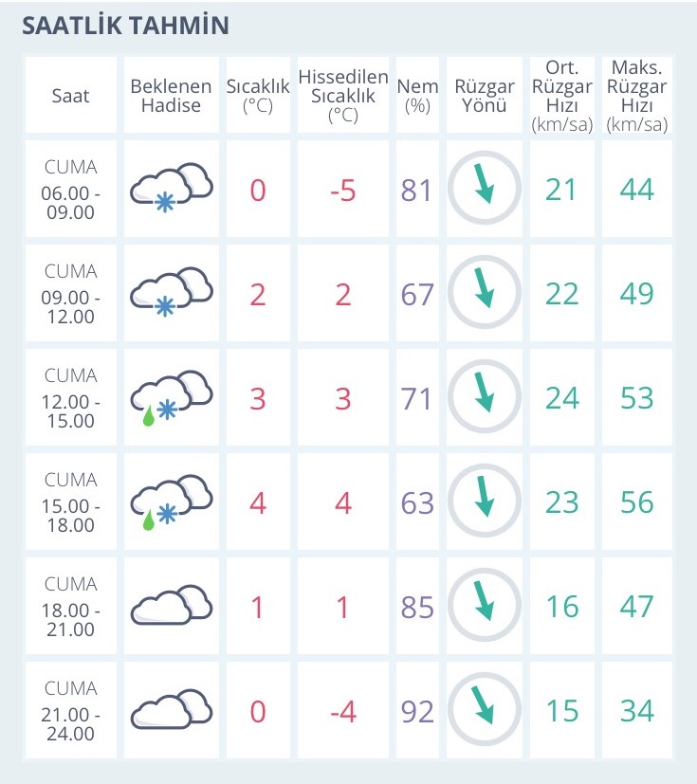Click the sleet icon for 15.00-18.00
Image resolution: width=697 pixels, height=784 pixels.
coord(172,502)
